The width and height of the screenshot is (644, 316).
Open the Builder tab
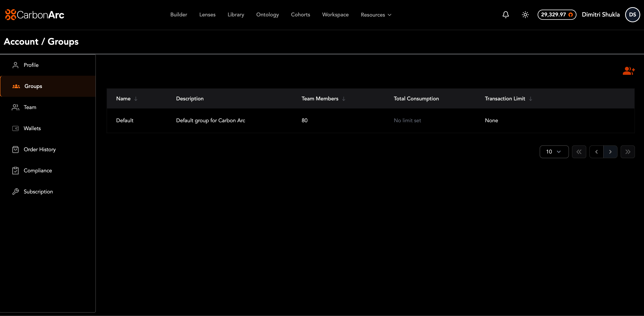pos(178,15)
